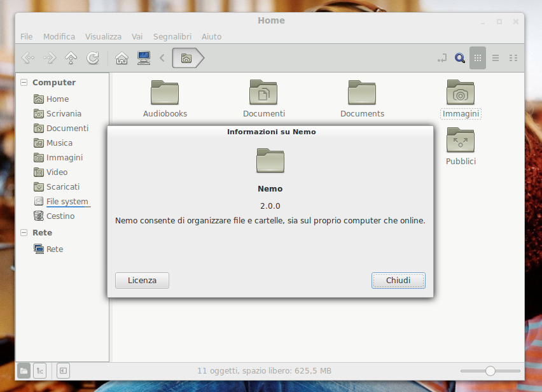542x392 pixels.
Task: Click the Licenza button
Action: [x=142, y=281]
